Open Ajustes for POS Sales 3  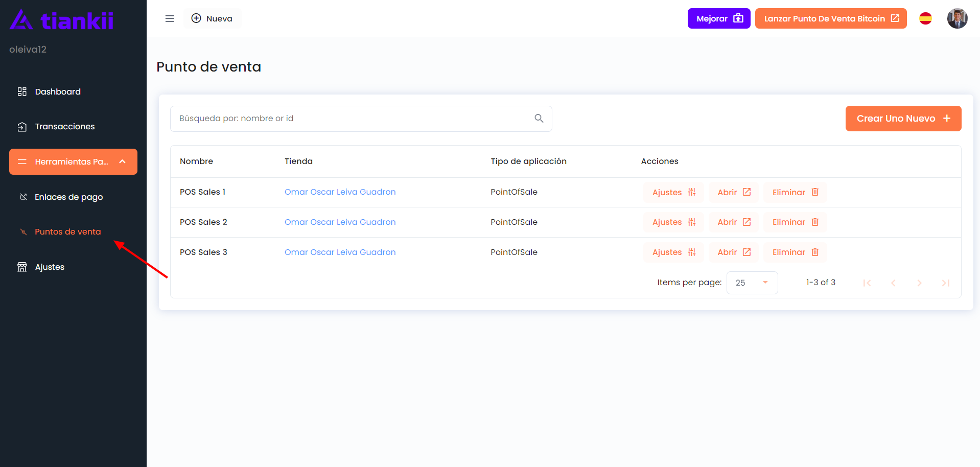673,252
